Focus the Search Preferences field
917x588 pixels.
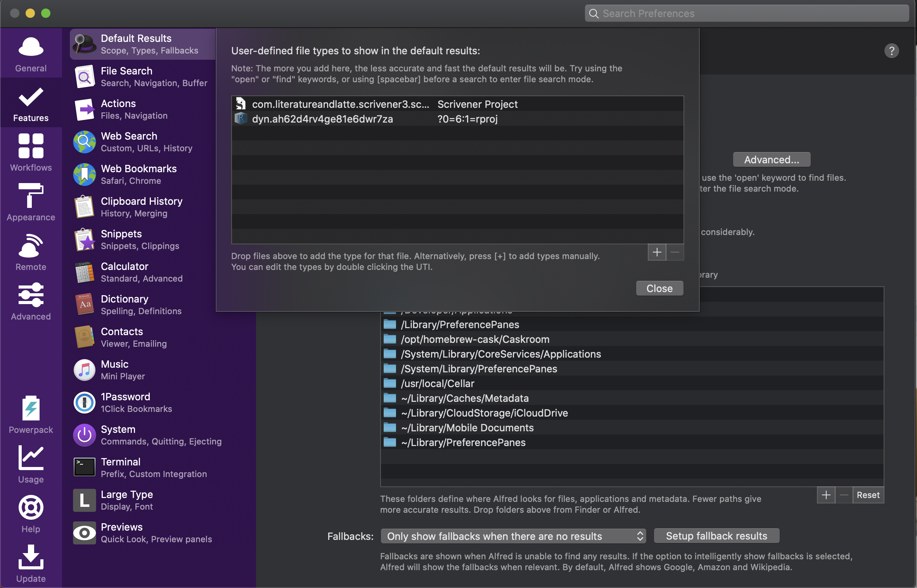click(747, 14)
